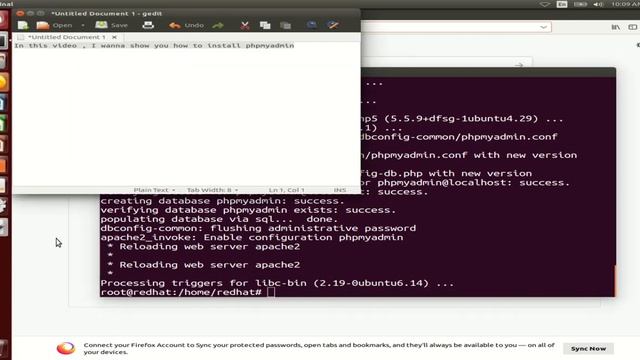Image resolution: width=640 pixels, height=360 pixels.
Task: Click the Firefox account logo in the sync banner
Action: [x=66, y=348]
